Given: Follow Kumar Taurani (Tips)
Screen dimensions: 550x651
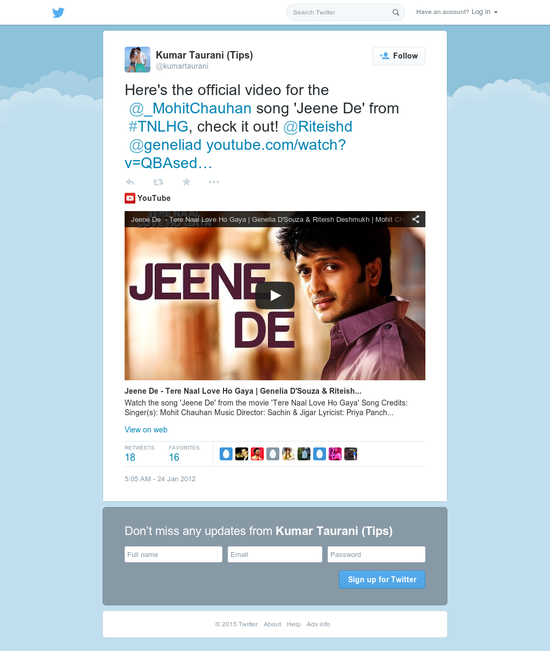Looking at the screenshot, I should click(398, 56).
